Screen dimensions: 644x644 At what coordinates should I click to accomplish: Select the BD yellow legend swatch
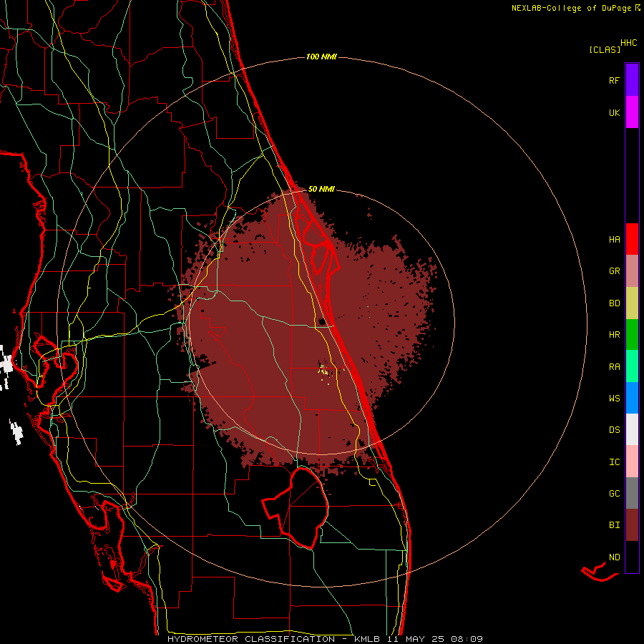point(632,303)
